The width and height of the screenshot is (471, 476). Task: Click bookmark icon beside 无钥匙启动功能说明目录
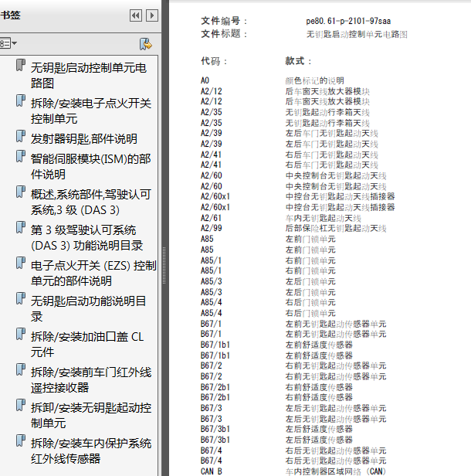[21, 298]
